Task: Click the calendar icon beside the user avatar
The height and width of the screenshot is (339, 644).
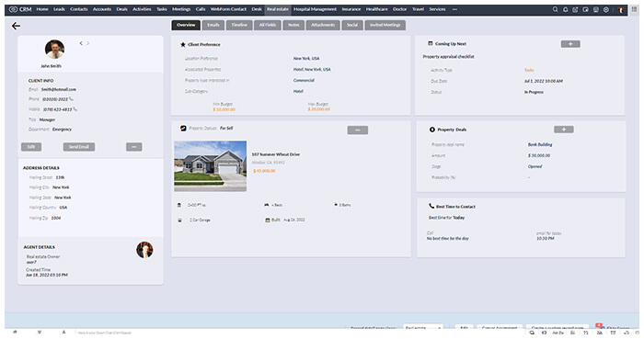Action: point(595,9)
